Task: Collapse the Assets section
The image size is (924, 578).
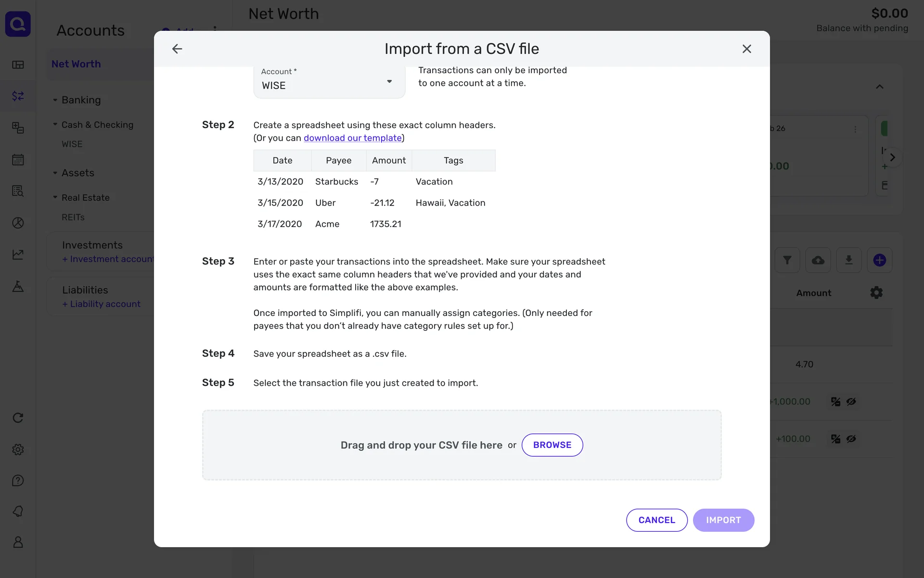Action: tap(55, 173)
